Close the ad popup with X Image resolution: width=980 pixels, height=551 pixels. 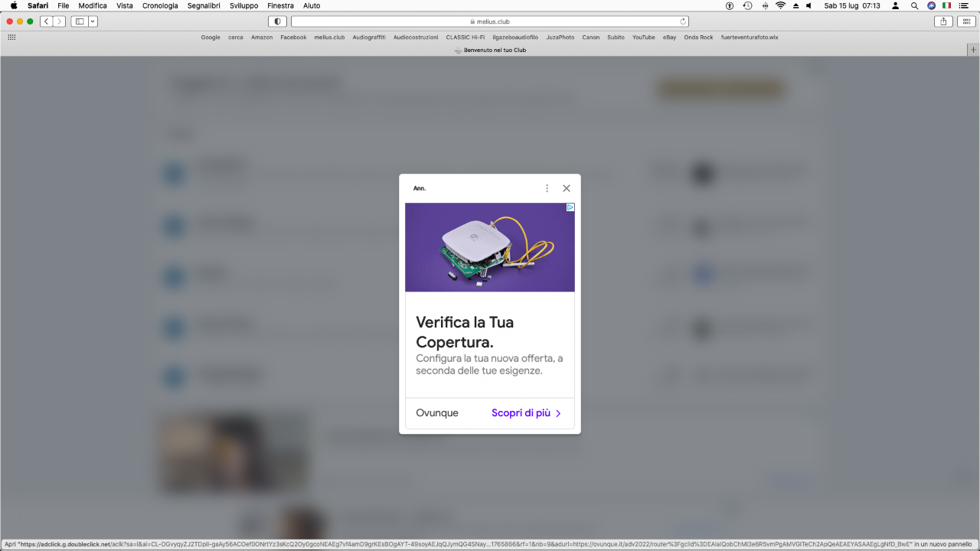[x=567, y=188]
